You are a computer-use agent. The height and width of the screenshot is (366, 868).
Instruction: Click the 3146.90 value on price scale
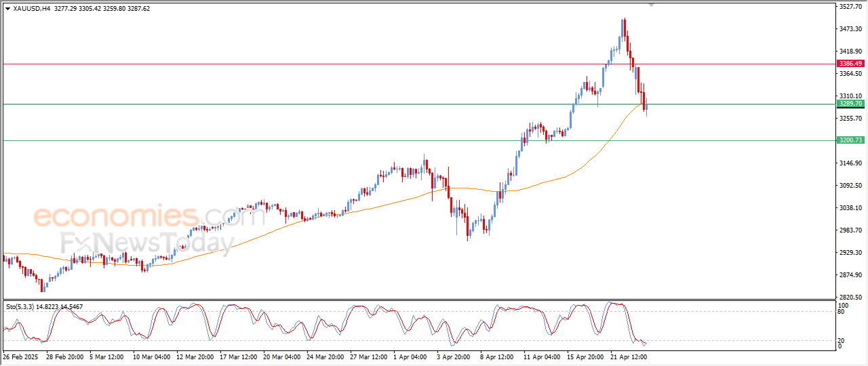(x=850, y=163)
